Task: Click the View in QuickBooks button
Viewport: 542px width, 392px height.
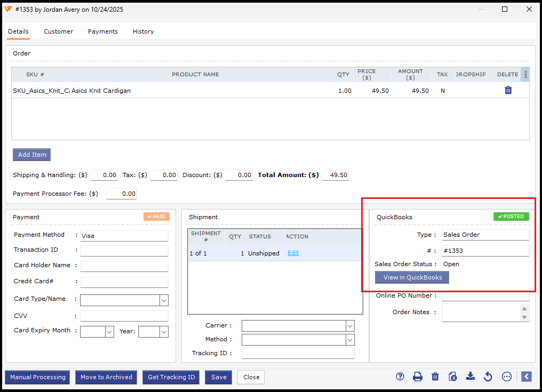Action: pyautogui.click(x=412, y=277)
